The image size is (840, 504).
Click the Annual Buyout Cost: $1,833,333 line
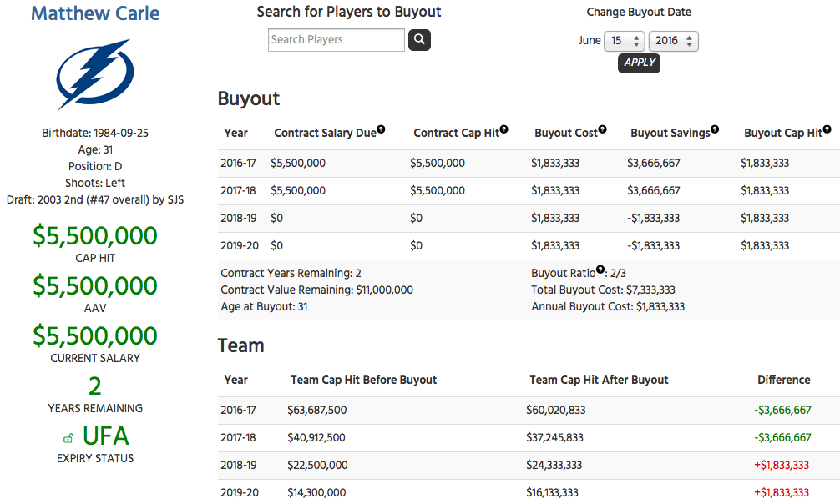(608, 307)
